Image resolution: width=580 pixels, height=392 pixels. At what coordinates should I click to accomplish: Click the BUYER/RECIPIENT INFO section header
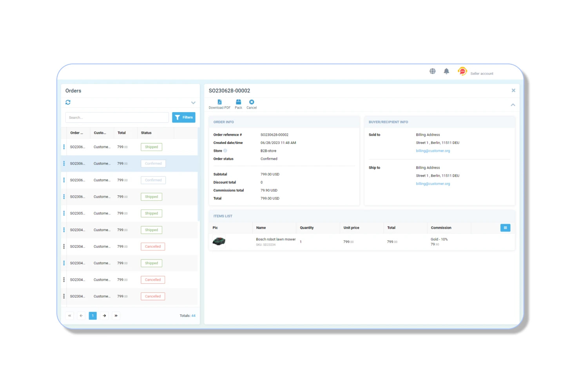pyautogui.click(x=388, y=122)
